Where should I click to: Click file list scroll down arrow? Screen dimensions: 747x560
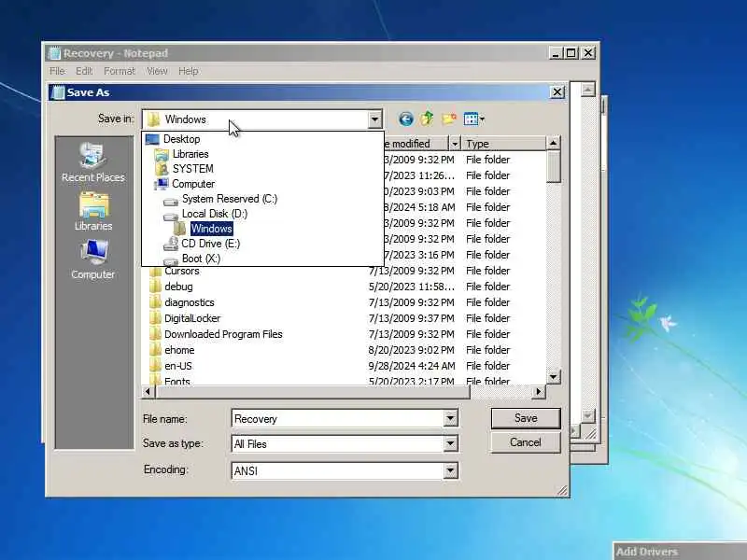click(553, 377)
